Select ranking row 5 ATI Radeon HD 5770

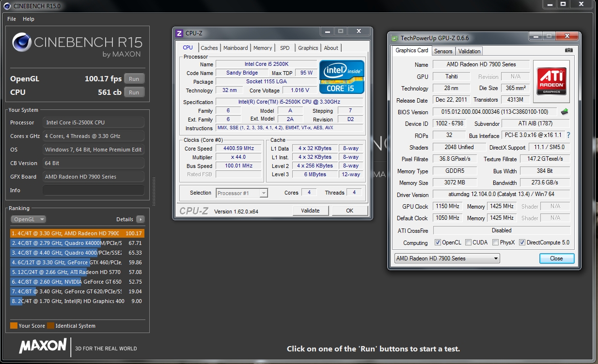(78, 272)
